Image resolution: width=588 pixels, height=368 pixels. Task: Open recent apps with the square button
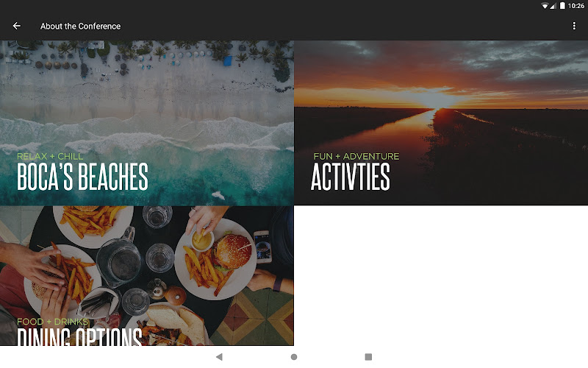point(368,357)
